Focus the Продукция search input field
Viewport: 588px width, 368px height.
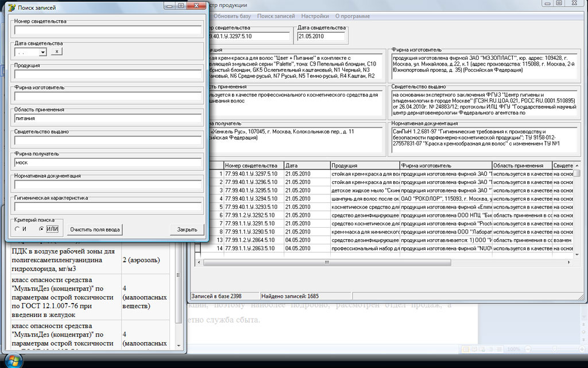coord(108,74)
